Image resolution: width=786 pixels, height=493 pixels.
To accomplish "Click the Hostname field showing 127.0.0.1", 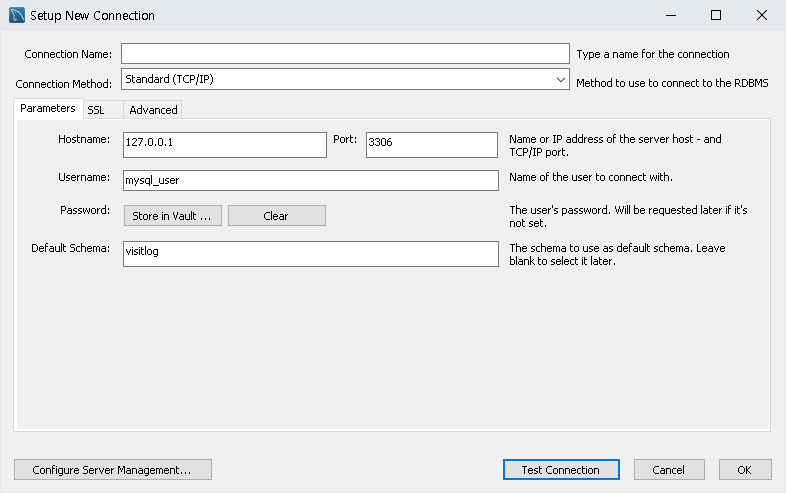I will coord(225,144).
